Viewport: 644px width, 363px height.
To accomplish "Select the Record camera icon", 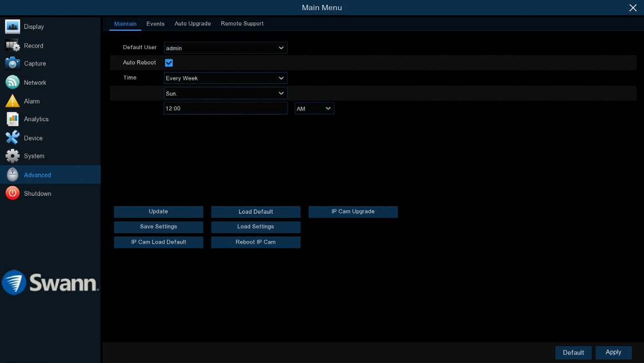I will [12, 46].
